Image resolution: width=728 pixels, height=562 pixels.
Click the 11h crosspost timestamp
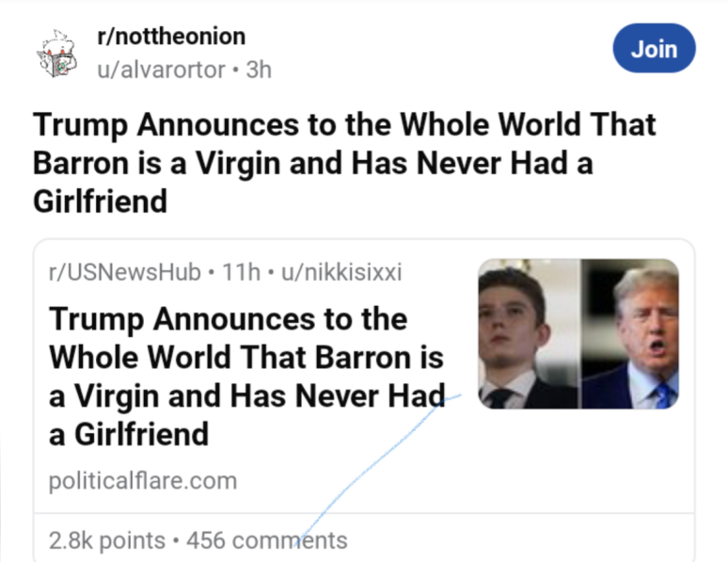click(x=242, y=273)
